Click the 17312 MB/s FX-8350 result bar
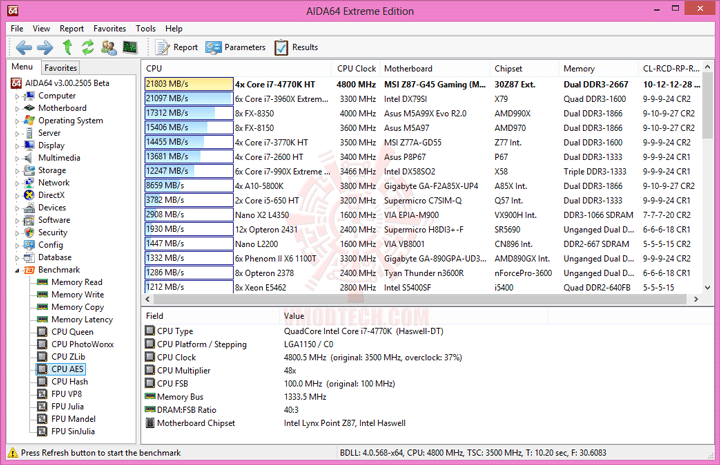Image resolution: width=720 pixels, height=465 pixels. click(189, 113)
